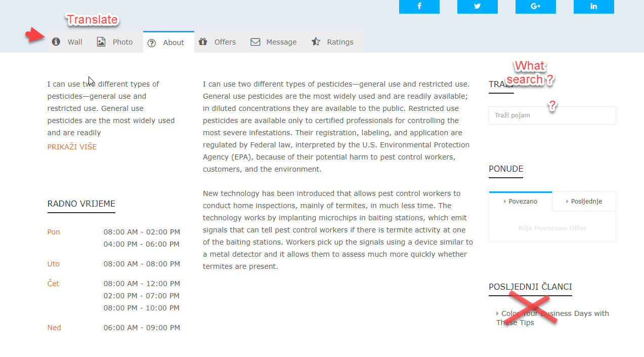The height and width of the screenshot is (357, 644).
Task: Select the Ratings tab
Action: pyautogui.click(x=339, y=42)
